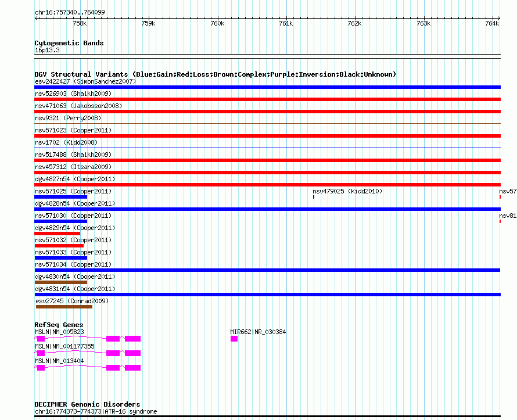
Task: Click the RefSeq Genes track title
Action: (x=59, y=325)
